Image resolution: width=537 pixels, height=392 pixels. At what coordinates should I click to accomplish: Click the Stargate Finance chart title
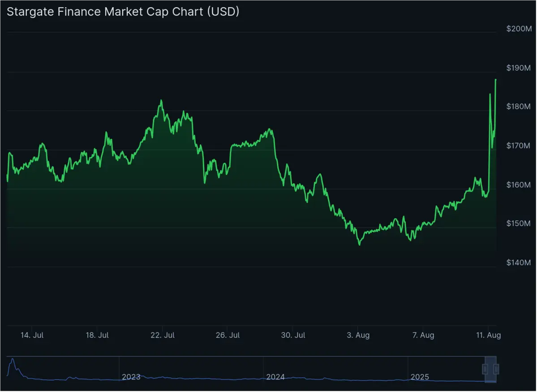click(123, 11)
